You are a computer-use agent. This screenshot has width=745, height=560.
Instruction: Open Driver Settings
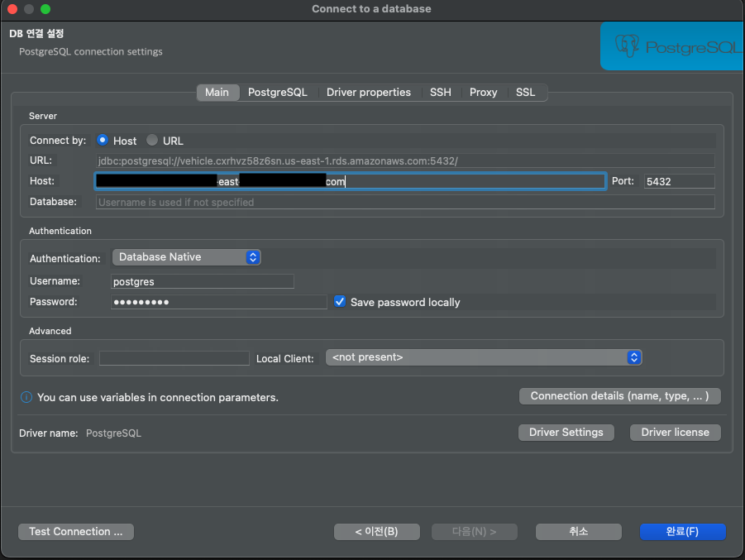(x=566, y=433)
